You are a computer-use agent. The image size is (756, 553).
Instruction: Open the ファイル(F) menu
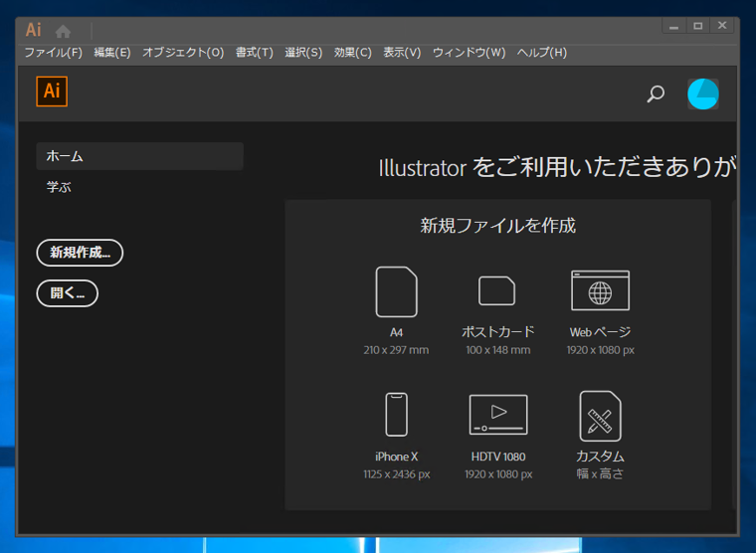click(54, 52)
